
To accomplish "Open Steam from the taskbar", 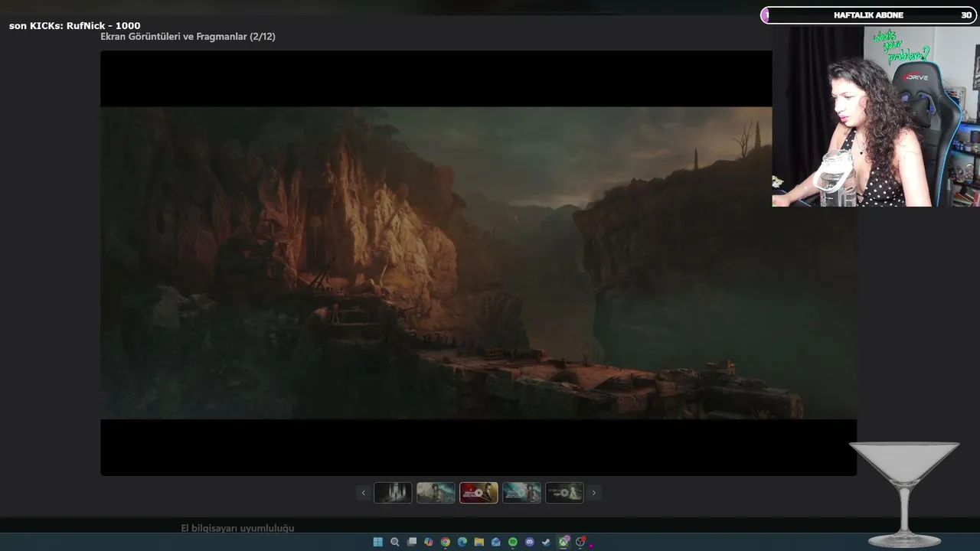I will (546, 542).
